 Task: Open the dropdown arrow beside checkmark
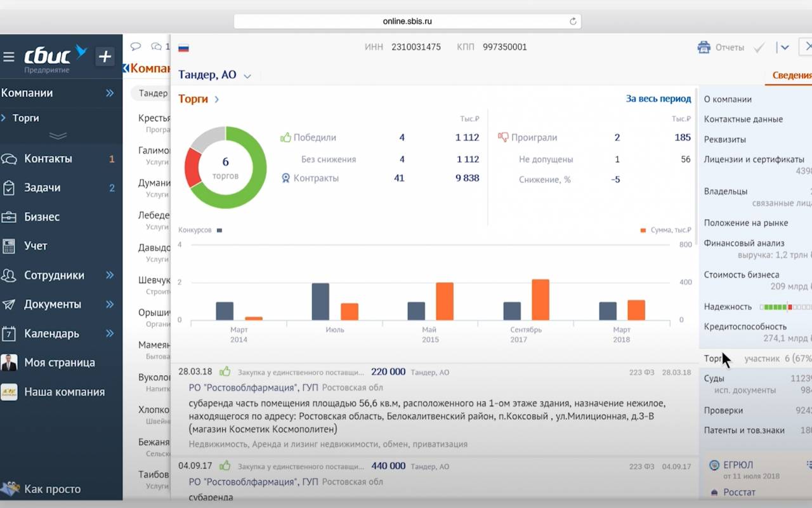tap(785, 48)
